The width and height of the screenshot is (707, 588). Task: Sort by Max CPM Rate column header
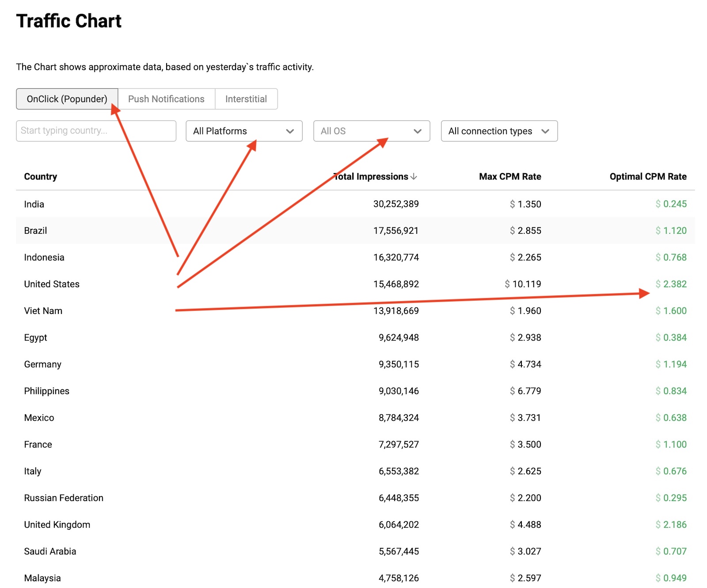point(510,177)
